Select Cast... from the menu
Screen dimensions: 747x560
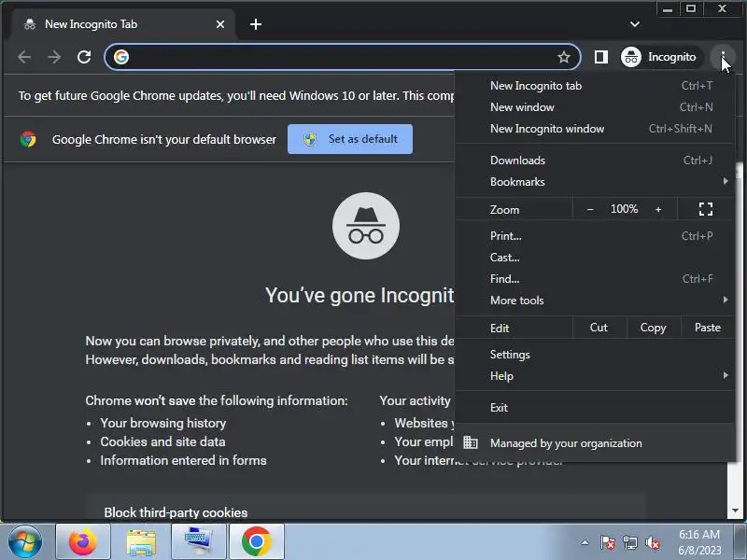[x=595, y=258]
